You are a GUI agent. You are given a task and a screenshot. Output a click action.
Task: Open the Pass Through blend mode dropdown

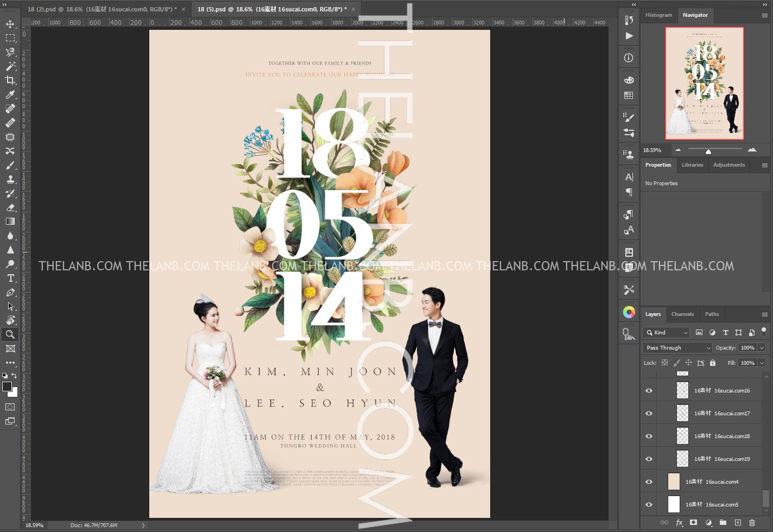coord(677,348)
